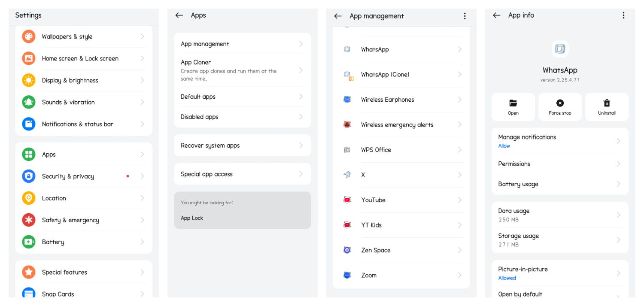Tap the Zen Space app icon
The width and height of the screenshot is (644, 306).
[x=347, y=250]
